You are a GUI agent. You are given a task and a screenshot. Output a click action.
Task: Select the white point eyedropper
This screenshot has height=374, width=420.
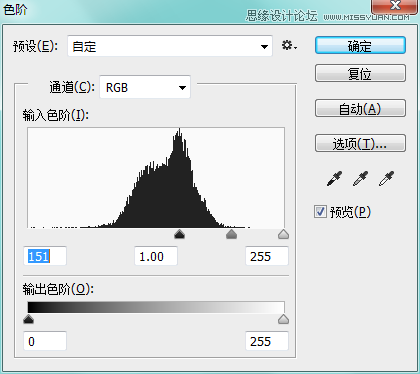[386, 179]
